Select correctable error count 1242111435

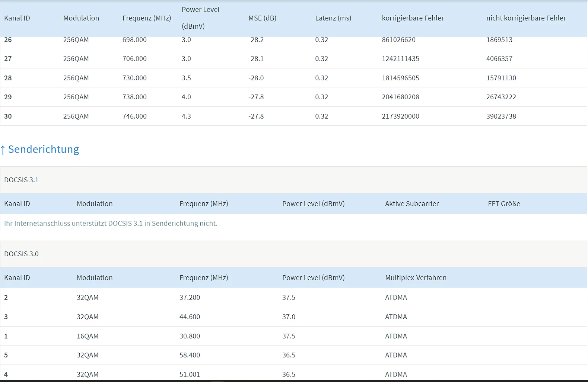(x=401, y=59)
